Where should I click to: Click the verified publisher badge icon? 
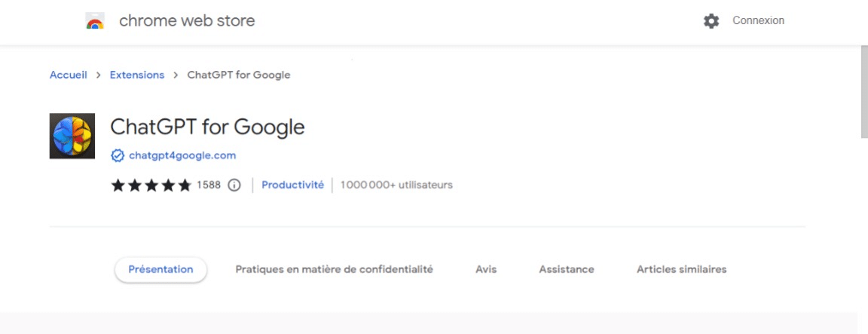pos(118,155)
